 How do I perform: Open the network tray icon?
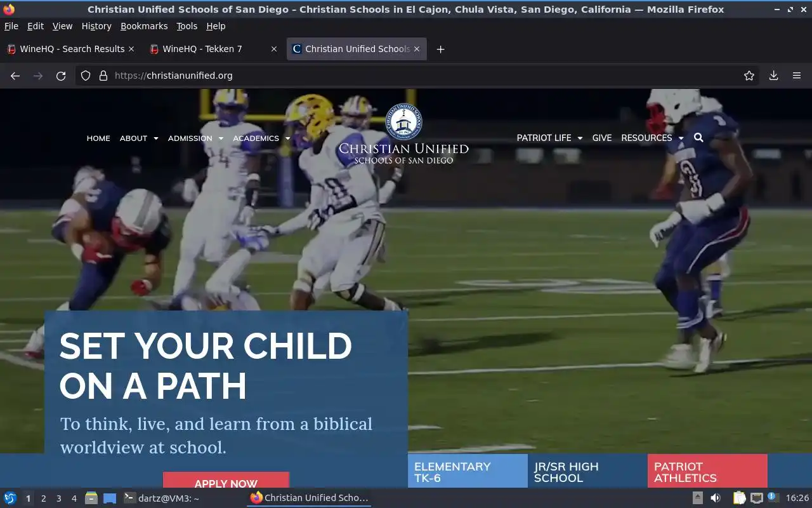click(x=756, y=498)
